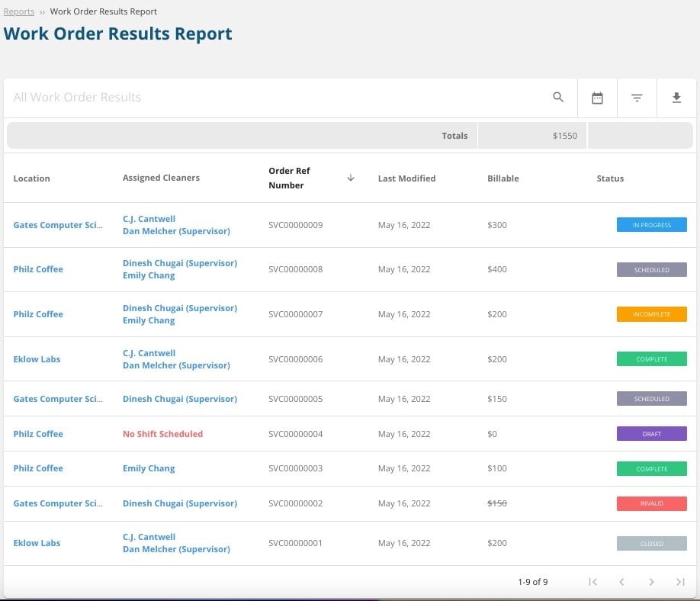Click the next page chevron icon
This screenshot has height=601, width=700.
(650, 582)
